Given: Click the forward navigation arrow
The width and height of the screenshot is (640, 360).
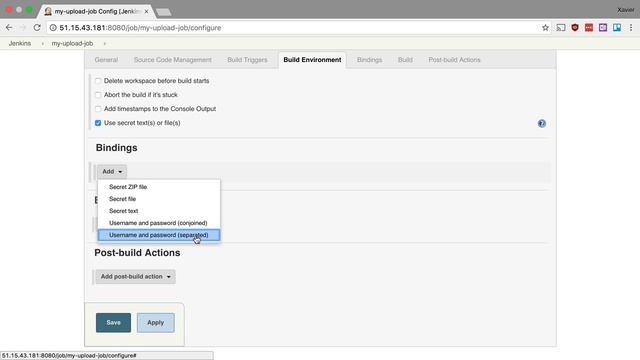Looking at the screenshot, I should tap(23, 28).
